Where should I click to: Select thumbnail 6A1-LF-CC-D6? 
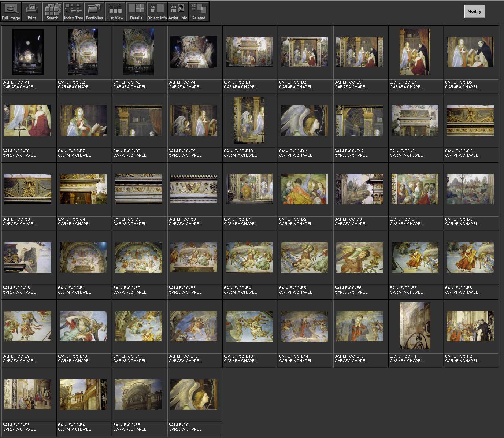pyautogui.click(x=28, y=257)
